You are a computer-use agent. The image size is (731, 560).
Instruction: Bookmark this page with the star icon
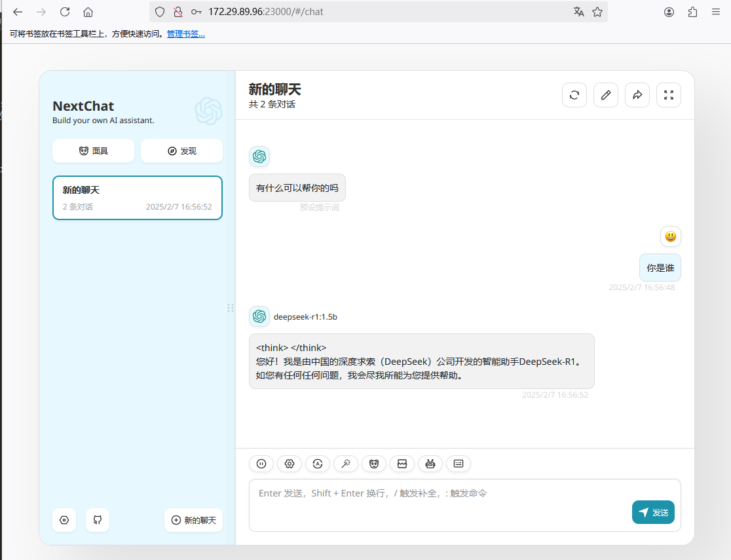pyautogui.click(x=597, y=12)
